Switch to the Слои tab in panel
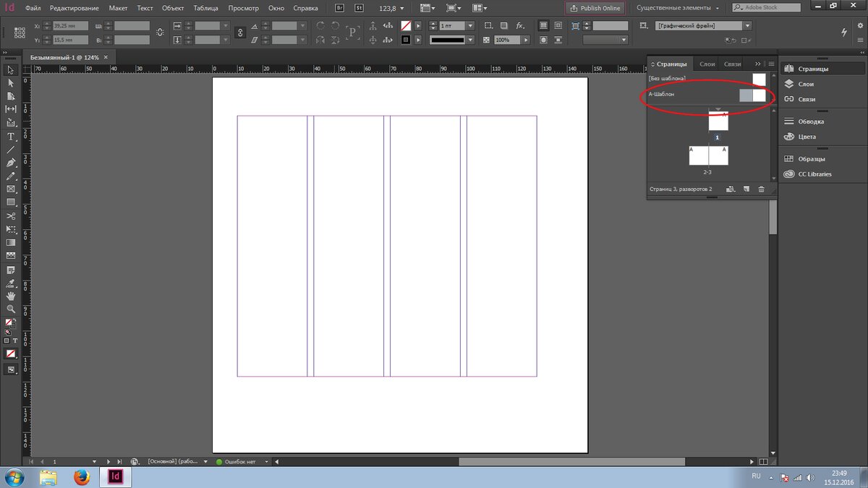868x488 pixels. (707, 64)
